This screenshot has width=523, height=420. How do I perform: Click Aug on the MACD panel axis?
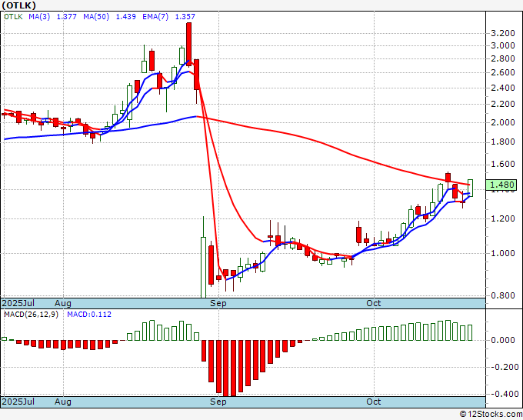[63, 402]
